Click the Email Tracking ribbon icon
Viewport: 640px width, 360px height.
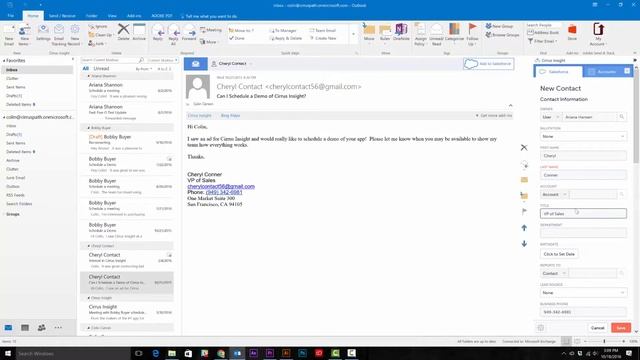click(59, 34)
